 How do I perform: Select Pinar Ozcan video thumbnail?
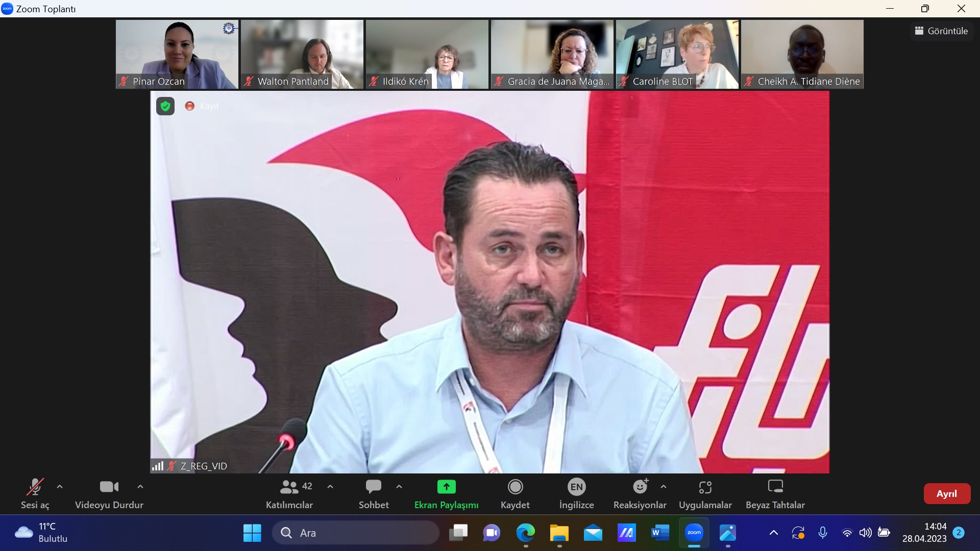[177, 54]
